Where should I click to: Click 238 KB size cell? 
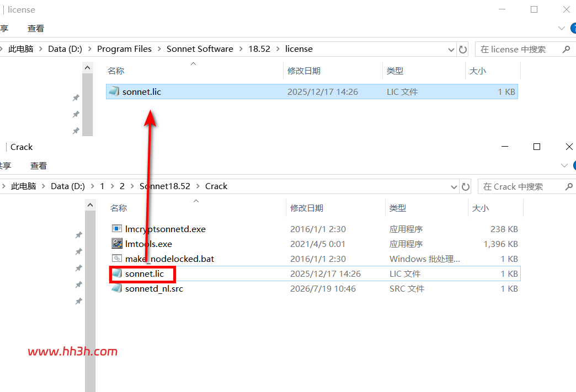(x=504, y=229)
